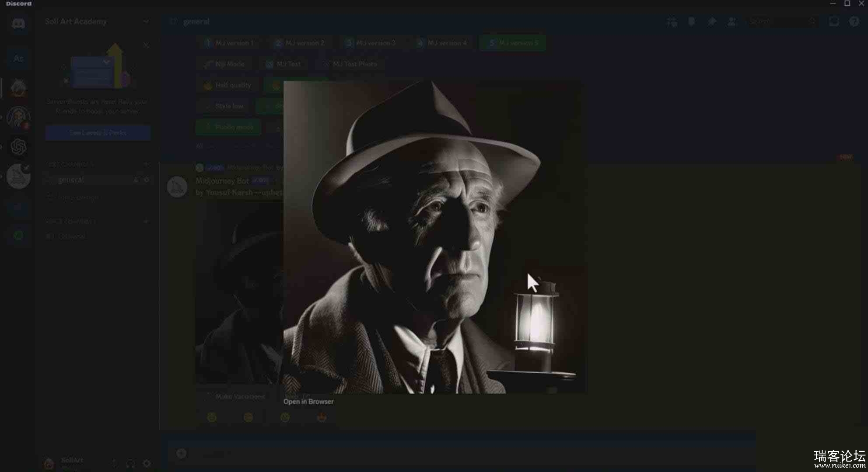
Task: Open the Help icon
Action: coord(854,21)
